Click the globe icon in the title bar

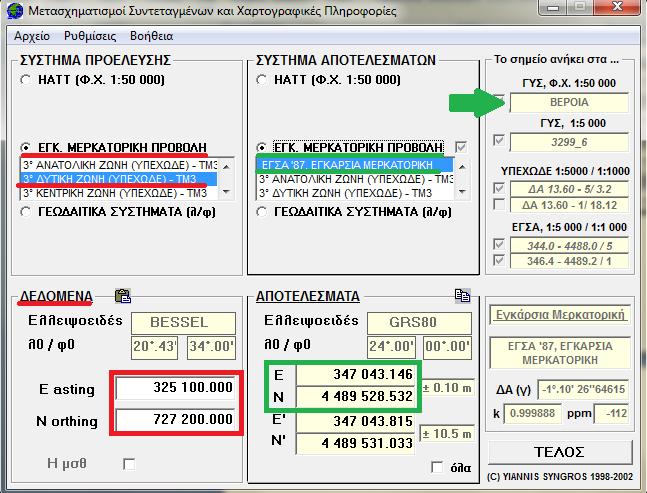pyautogui.click(x=15, y=11)
